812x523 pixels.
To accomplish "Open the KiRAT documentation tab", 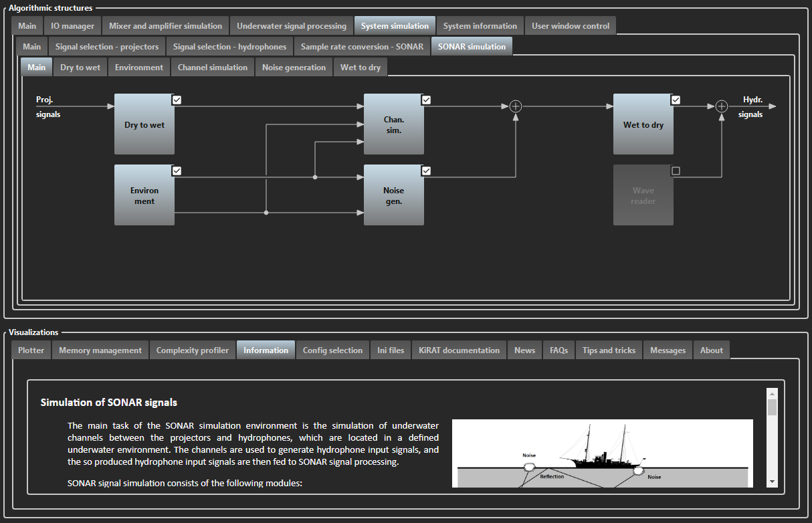I will [460, 350].
